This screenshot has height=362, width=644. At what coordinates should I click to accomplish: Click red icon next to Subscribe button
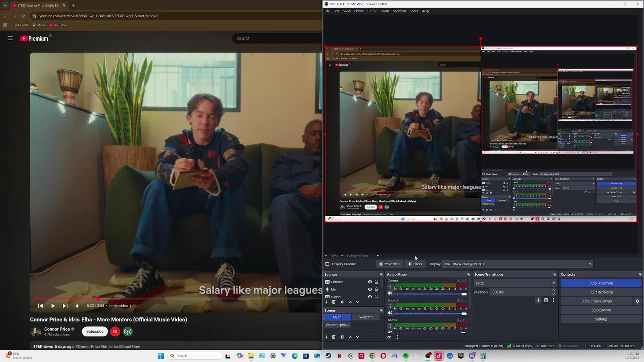115,331
